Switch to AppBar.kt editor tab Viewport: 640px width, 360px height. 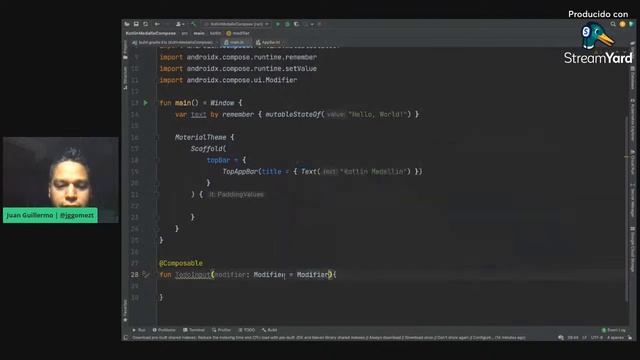point(268,42)
